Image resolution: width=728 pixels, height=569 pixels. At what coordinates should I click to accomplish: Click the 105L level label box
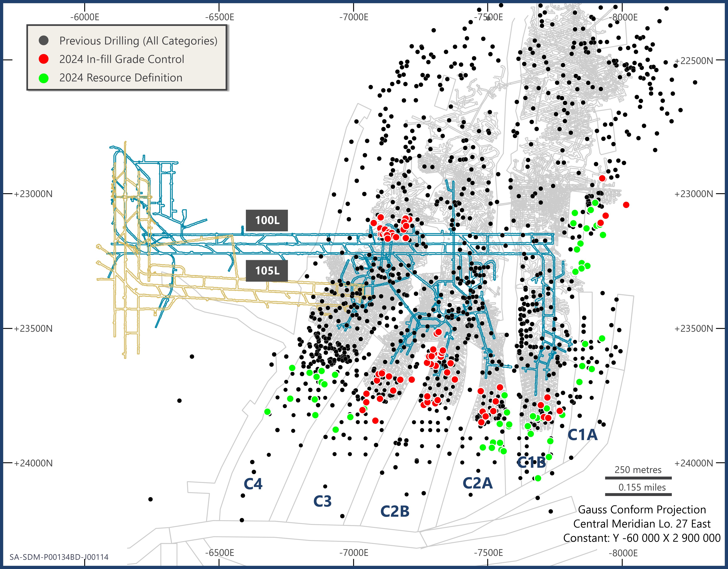[267, 270]
